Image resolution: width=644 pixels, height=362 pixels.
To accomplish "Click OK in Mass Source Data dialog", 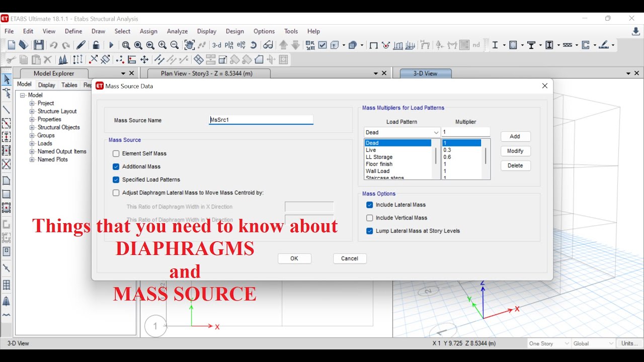I will 294,258.
